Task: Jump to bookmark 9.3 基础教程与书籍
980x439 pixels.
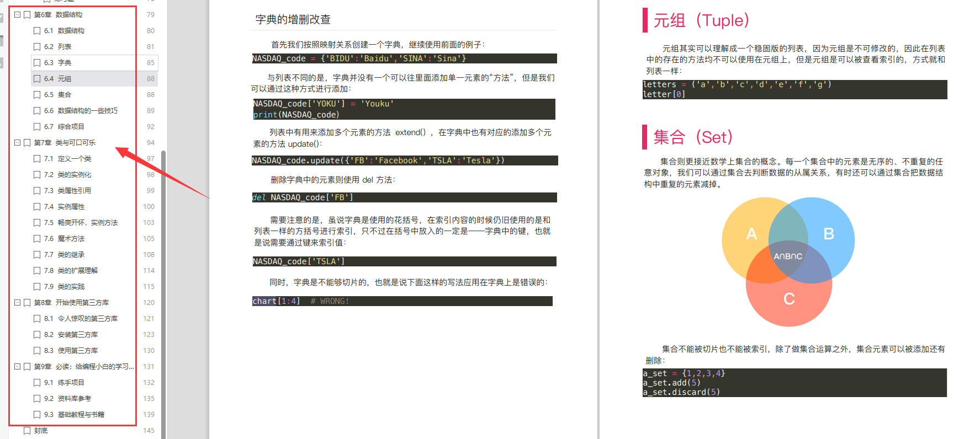Action: (x=74, y=415)
